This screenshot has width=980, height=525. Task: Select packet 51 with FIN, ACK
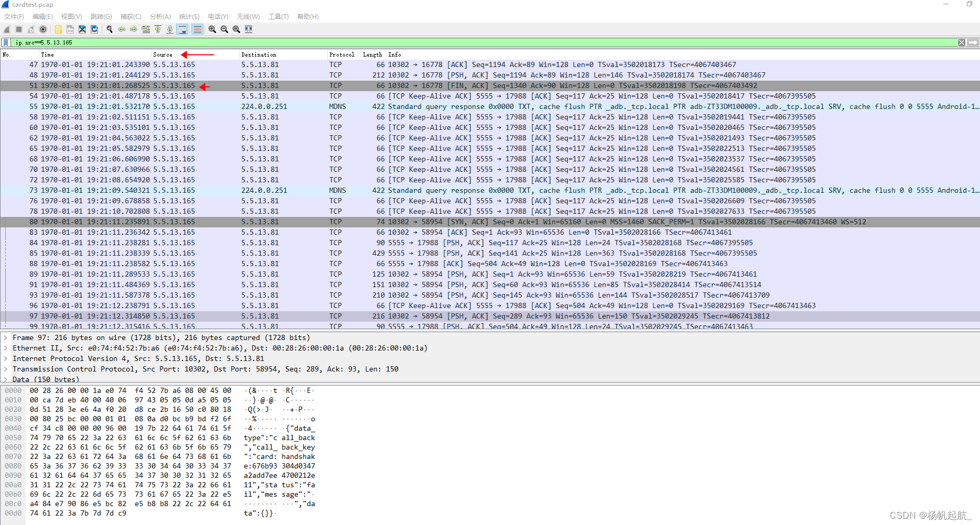[x=490, y=85]
